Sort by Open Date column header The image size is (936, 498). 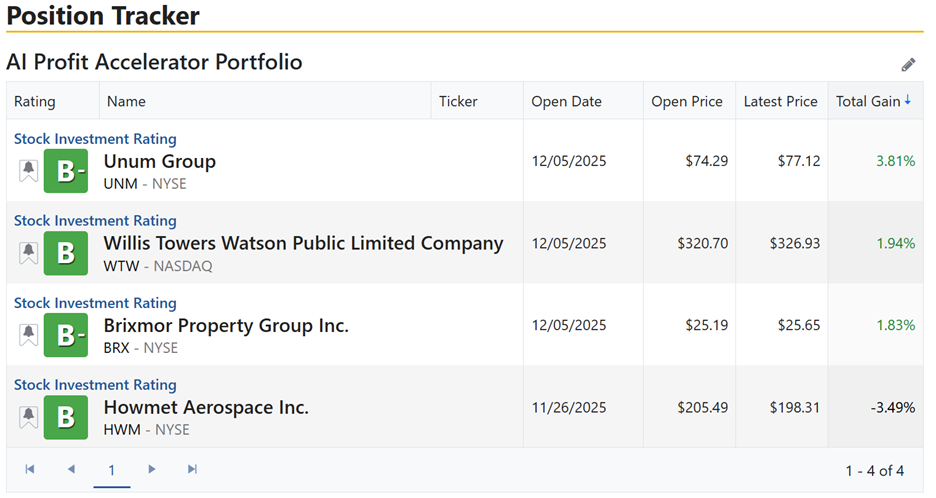566,101
